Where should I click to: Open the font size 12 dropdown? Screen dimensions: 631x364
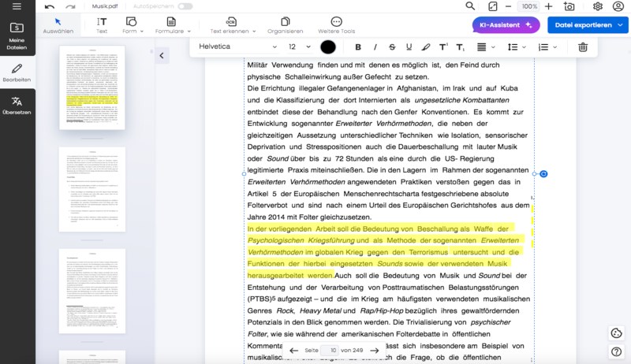(300, 46)
